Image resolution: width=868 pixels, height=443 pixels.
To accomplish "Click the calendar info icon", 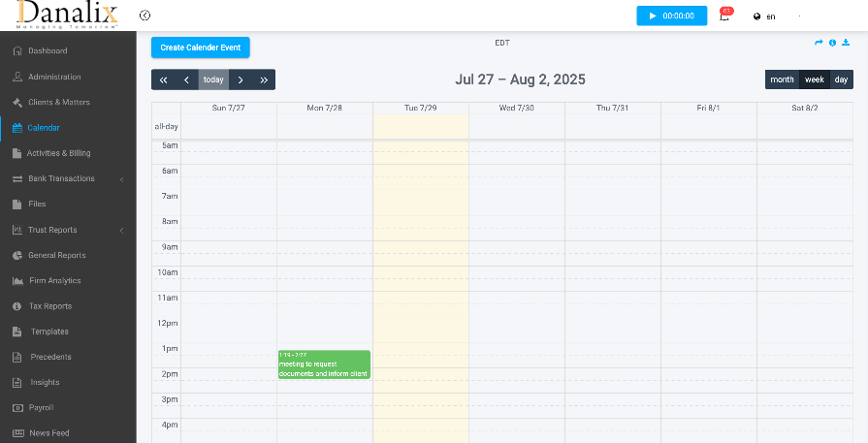I will click(x=832, y=43).
